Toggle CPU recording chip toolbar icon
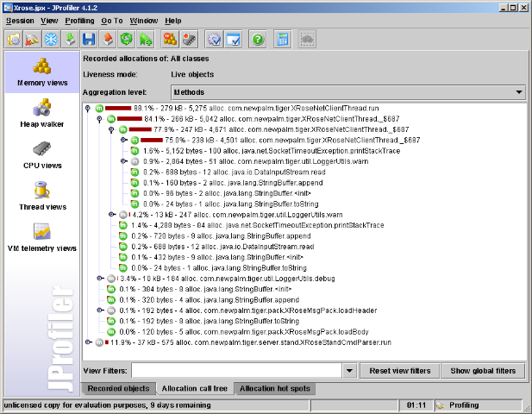 189,40
